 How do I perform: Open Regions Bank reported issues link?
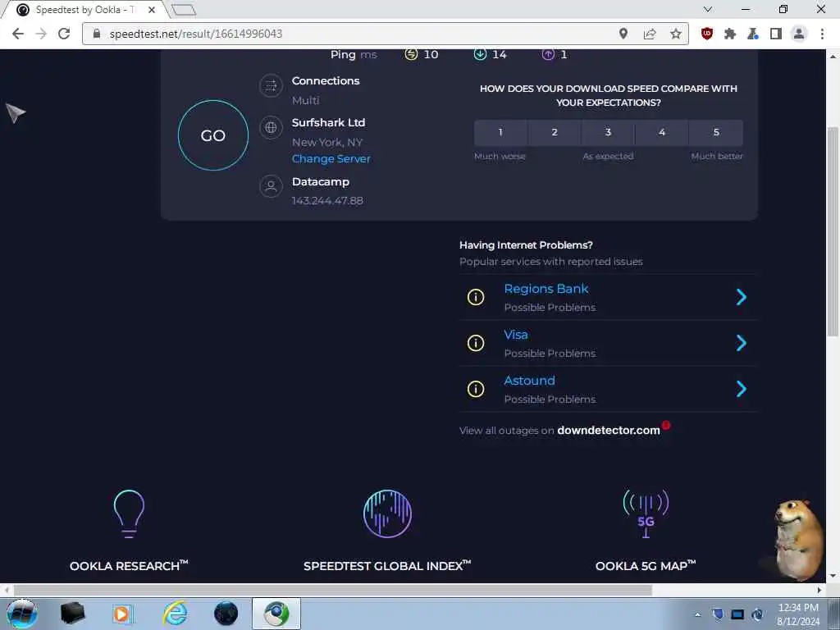[546, 289]
